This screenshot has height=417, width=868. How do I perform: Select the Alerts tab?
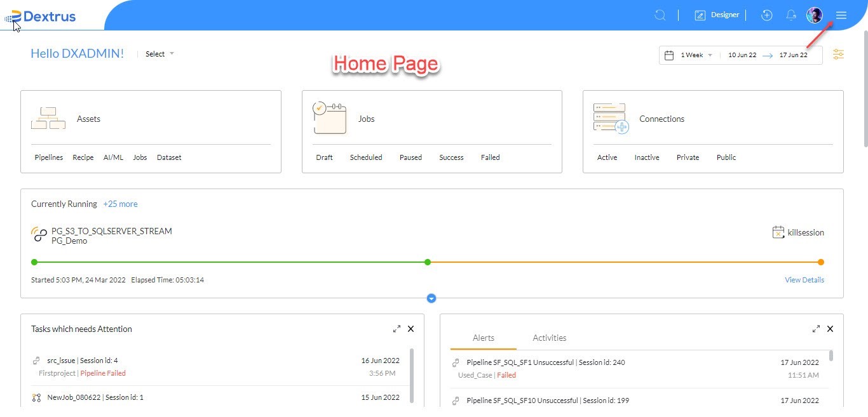(484, 338)
